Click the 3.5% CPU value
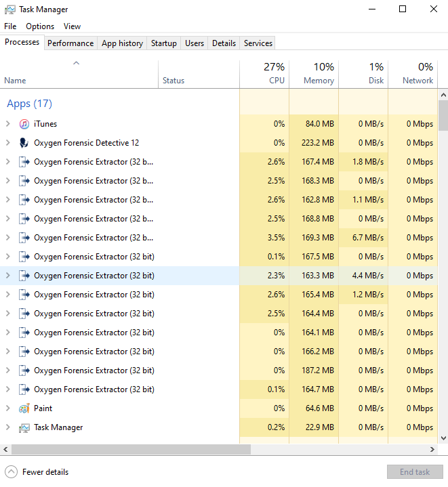This screenshot has width=448, height=487. click(x=277, y=238)
